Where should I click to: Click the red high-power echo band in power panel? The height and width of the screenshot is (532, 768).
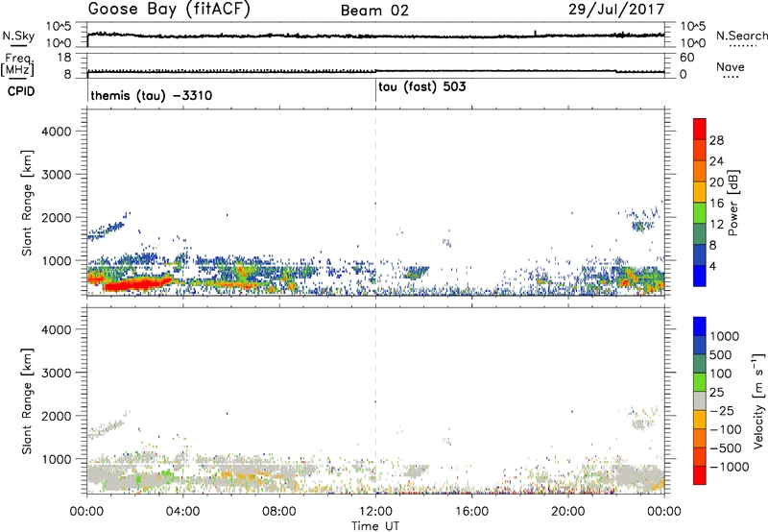click(138, 284)
